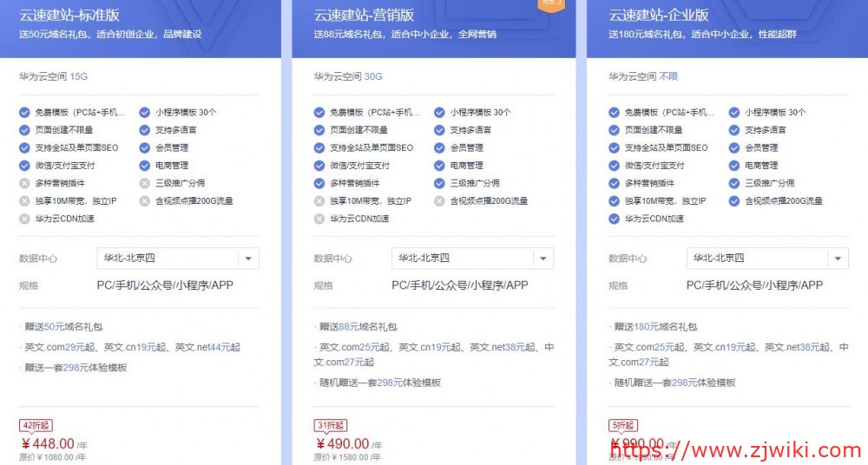
Task: Click 免费模板 check icon in 标准版 card
Action: click(x=24, y=113)
